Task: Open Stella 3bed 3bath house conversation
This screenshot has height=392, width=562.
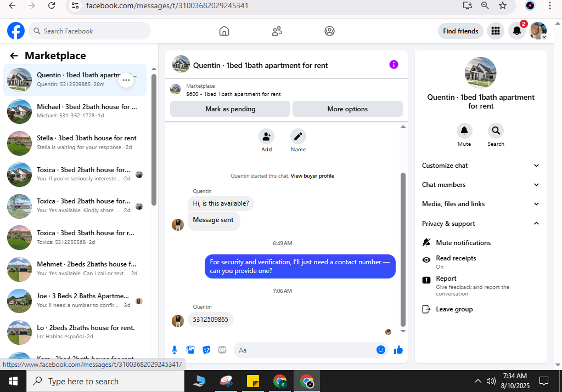Action: [75, 143]
